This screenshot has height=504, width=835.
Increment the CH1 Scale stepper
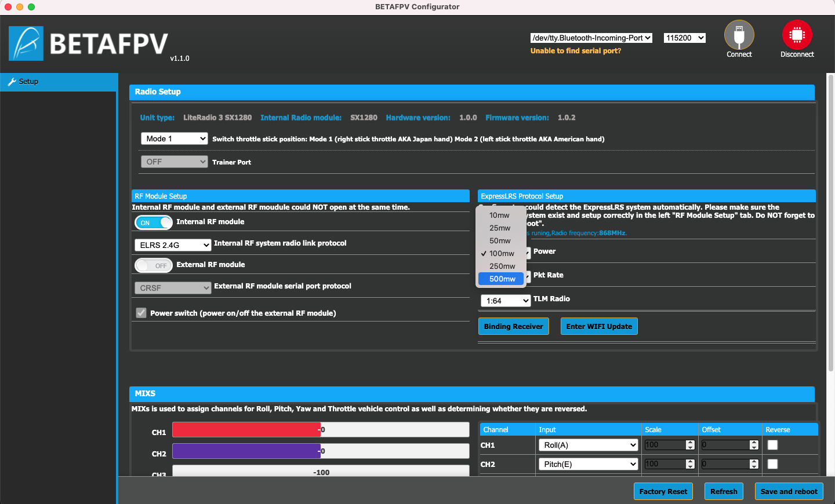point(690,443)
